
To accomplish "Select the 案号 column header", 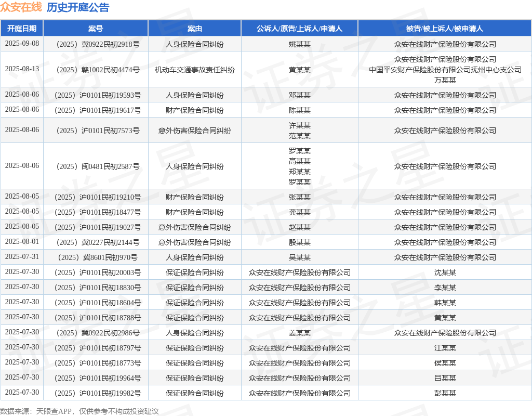I will click(96, 29).
